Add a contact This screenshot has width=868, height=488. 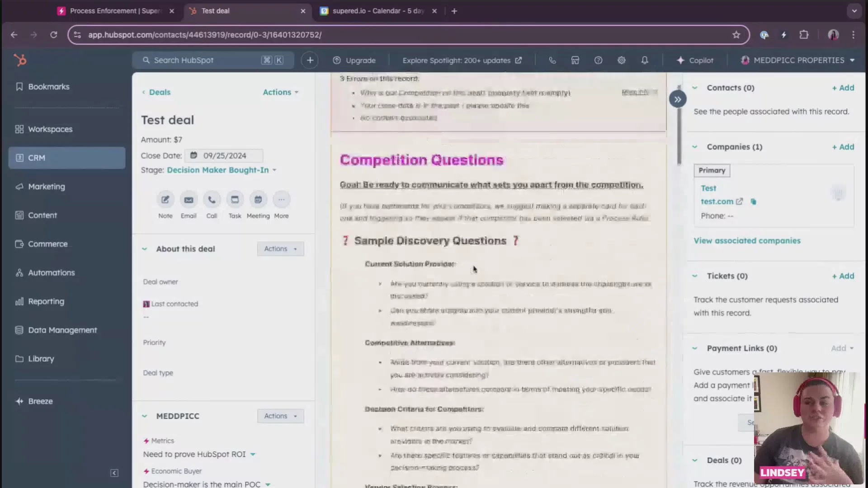point(843,88)
